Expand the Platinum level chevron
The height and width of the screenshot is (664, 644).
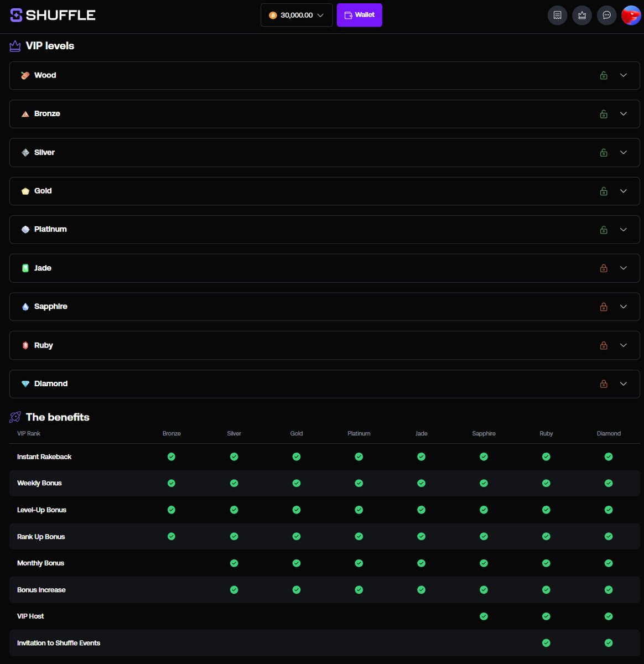tap(624, 230)
